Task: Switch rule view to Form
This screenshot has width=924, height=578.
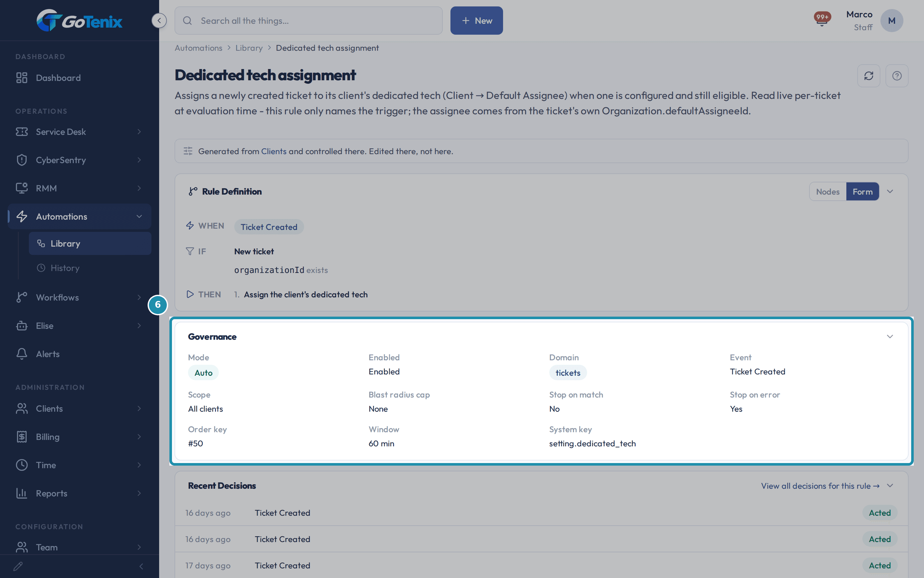Action: (862, 191)
